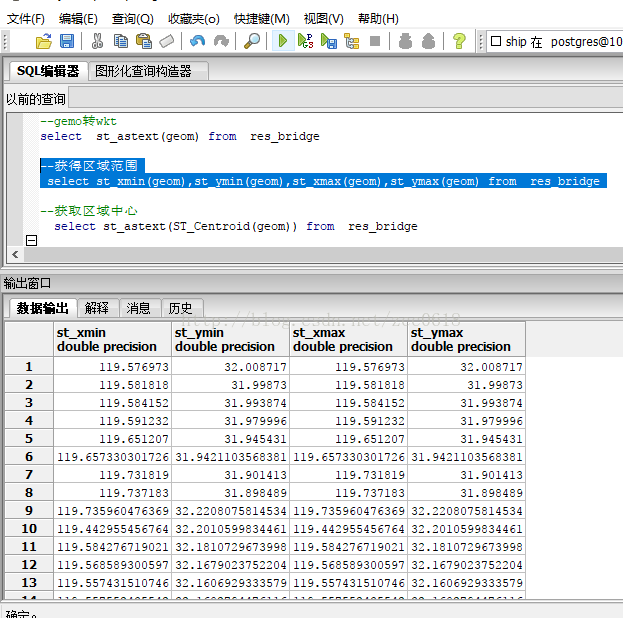623x618 pixels.
Task: Click cell 119.568589300597 in st_xmax row 12
Action: (348, 565)
